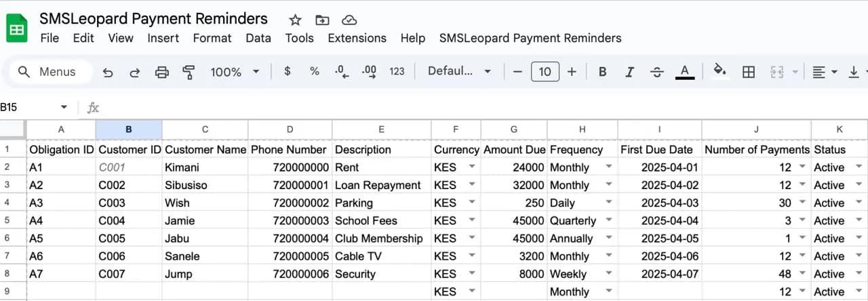868x301 pixels.
Task: Activate the paint format roller icon
Action: pos(189,72)
